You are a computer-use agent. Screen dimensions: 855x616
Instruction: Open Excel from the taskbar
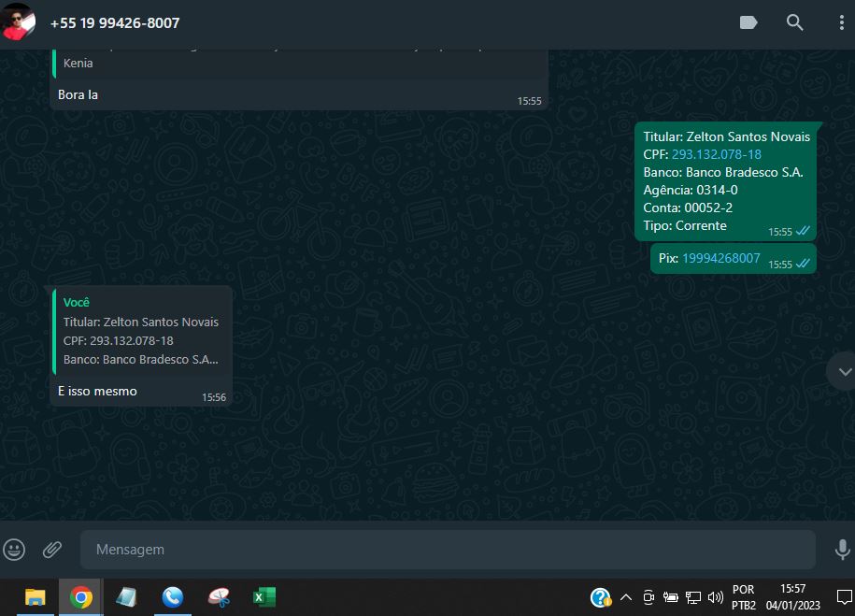[264, 597]
